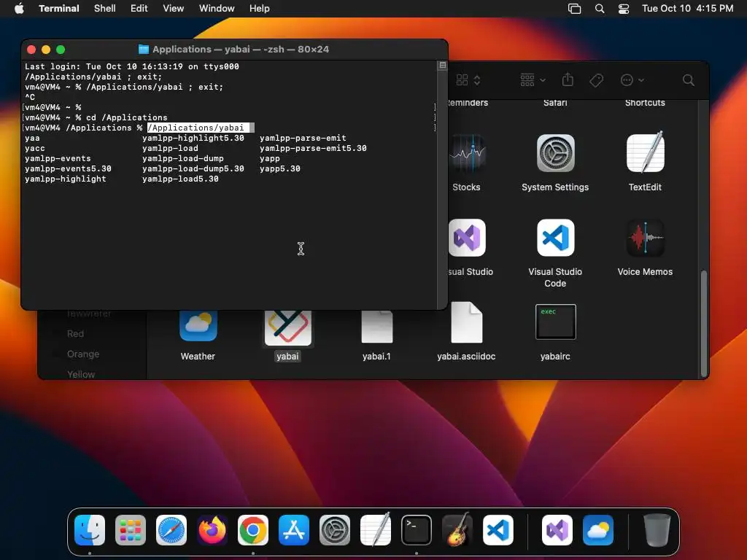The height and width of the screenshot is (560, 747).
Task: Open the Trash in the Dock
Action: click(657, 529)
